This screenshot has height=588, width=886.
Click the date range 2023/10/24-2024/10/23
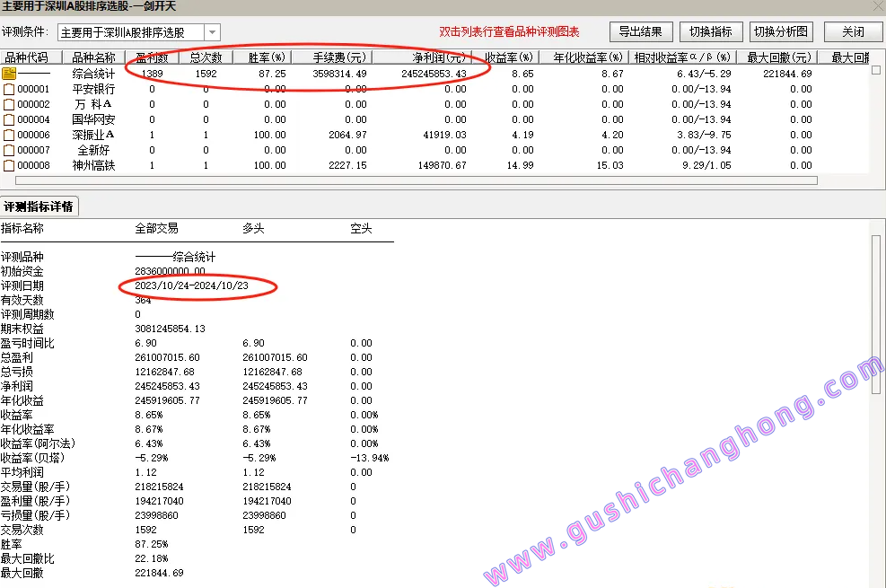191,285
